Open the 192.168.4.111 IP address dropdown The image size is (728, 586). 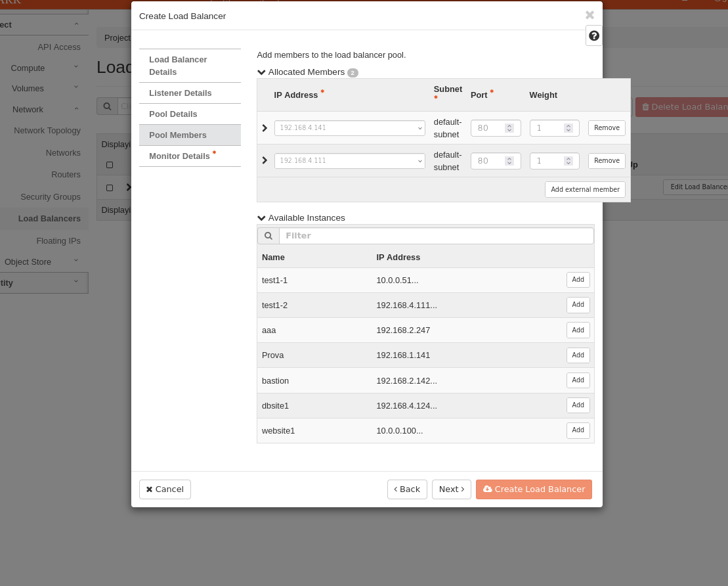(x=349, y=161)
